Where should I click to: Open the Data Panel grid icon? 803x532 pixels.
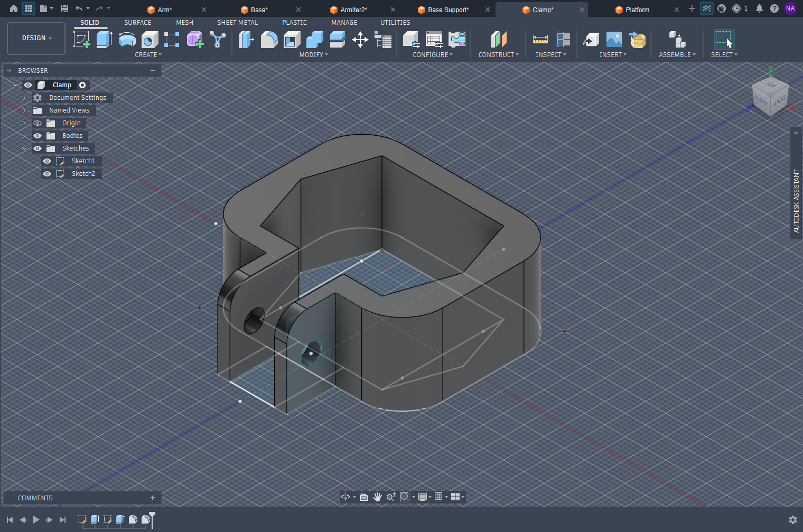coord(29,8)
